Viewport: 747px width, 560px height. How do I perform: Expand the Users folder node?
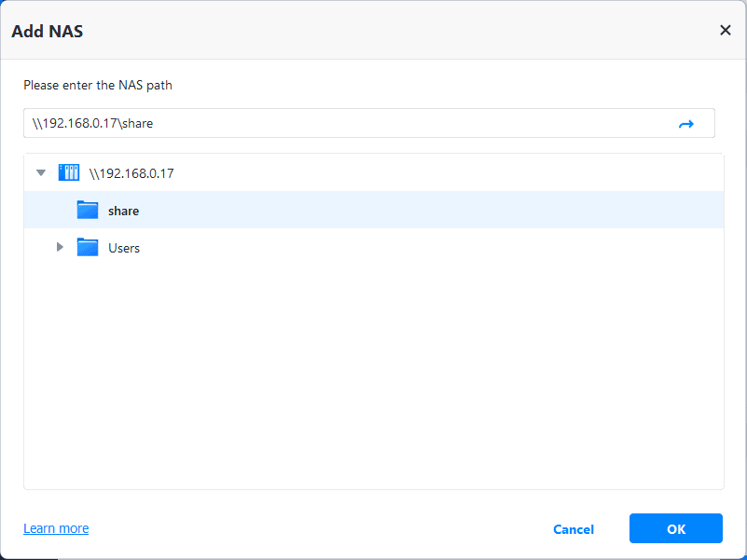coord(60,248)
